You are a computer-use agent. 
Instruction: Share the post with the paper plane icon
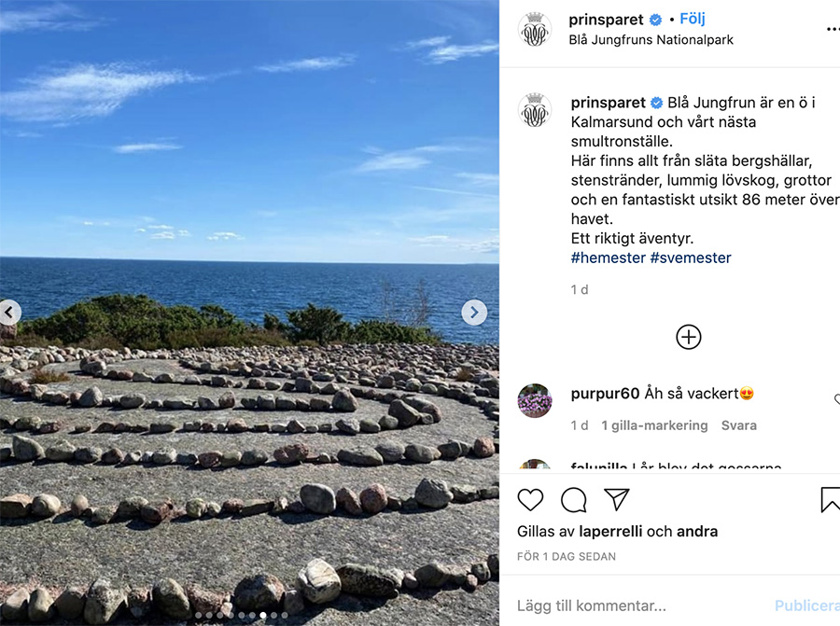616,499
